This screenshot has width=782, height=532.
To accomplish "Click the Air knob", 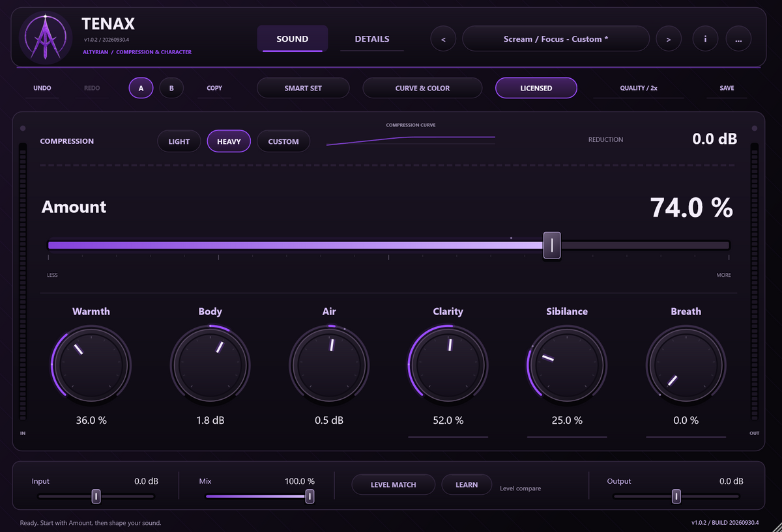I will tap(329, 363).
